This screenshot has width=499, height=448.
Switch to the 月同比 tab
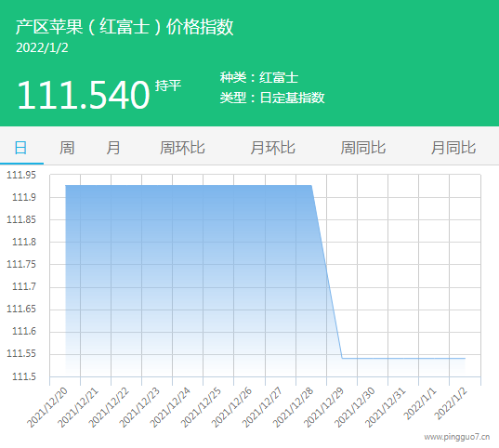click(453, 148)
